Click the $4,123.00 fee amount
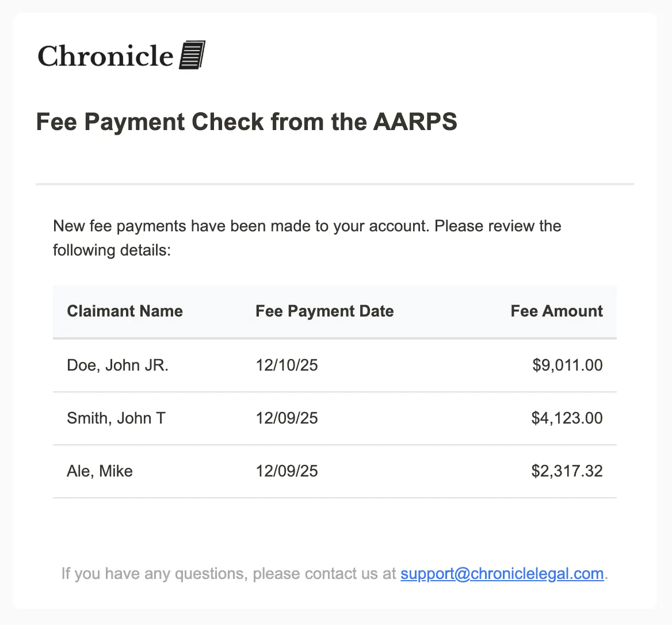The height and width of the screenshot is (625, 672). coord(567,418)
